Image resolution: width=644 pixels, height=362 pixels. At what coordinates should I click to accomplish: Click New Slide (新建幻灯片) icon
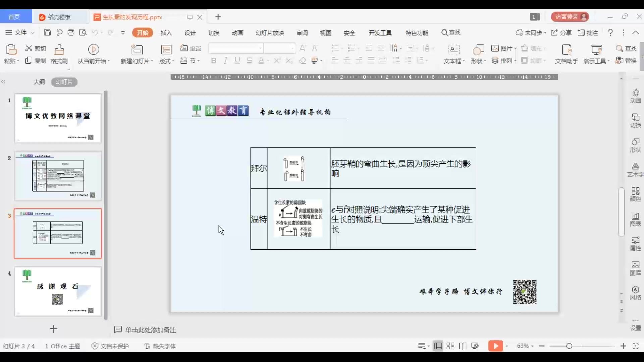137,50
